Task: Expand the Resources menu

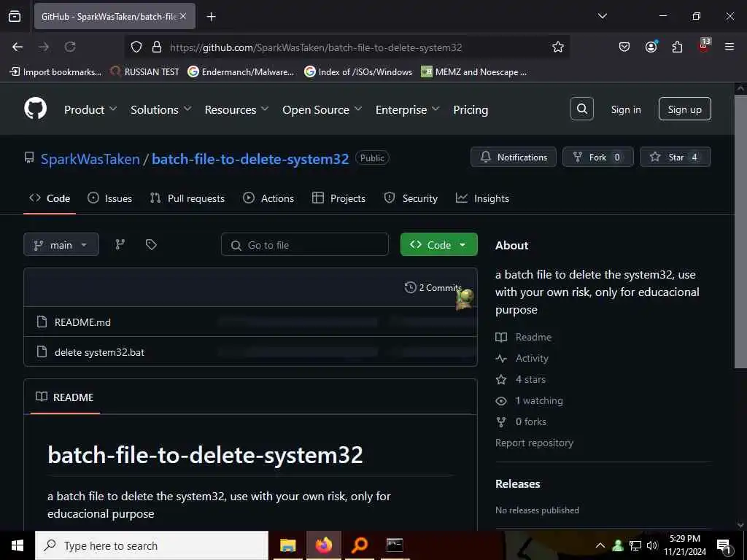Action: 237,109
